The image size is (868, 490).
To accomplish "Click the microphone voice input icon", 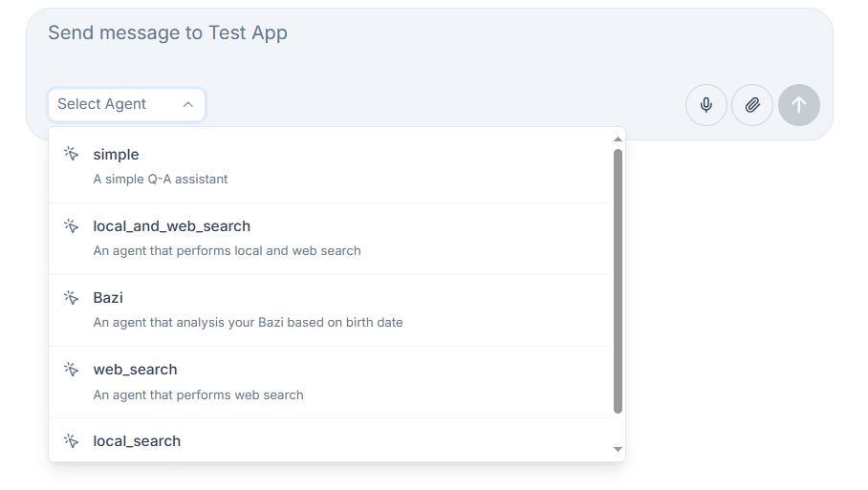I will pyautogui.click(x=706, y=105).
